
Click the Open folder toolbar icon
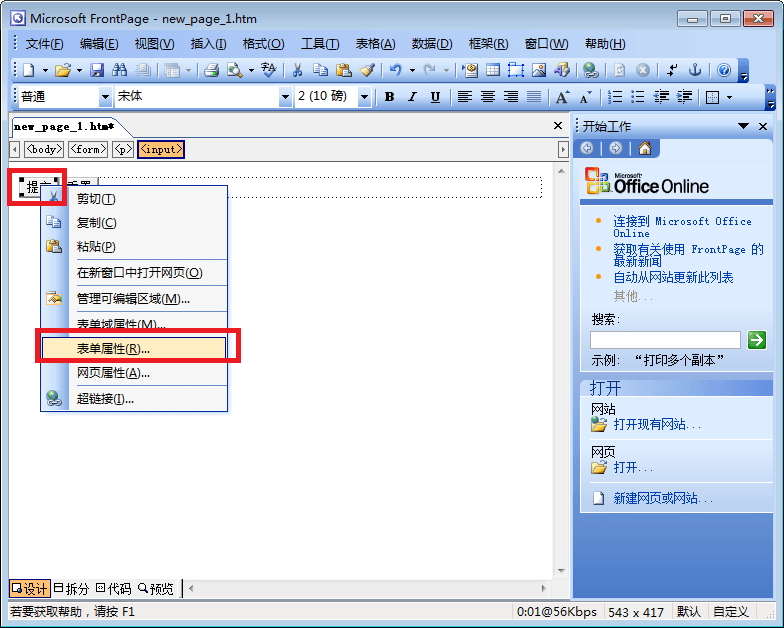(63, 70)
